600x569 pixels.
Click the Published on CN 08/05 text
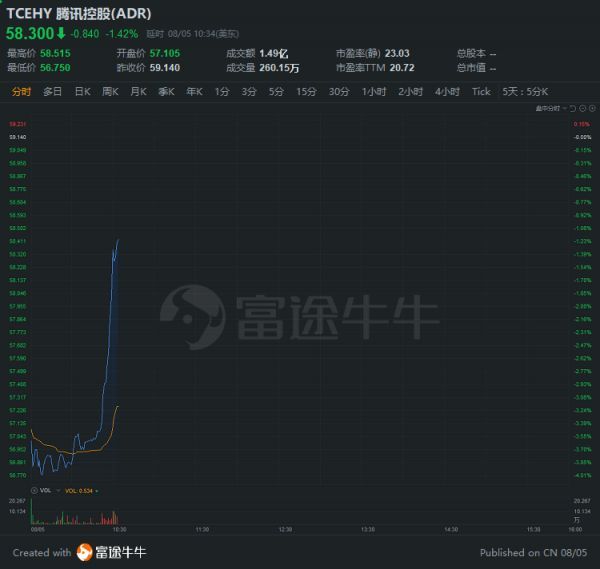[x=533, y=553]
